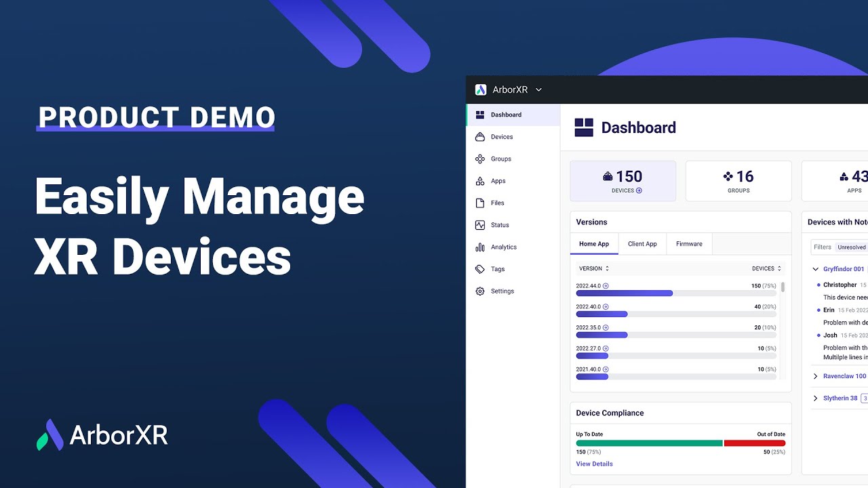
Task: Open Status icon in the sidebar
Action: [480, 225]
